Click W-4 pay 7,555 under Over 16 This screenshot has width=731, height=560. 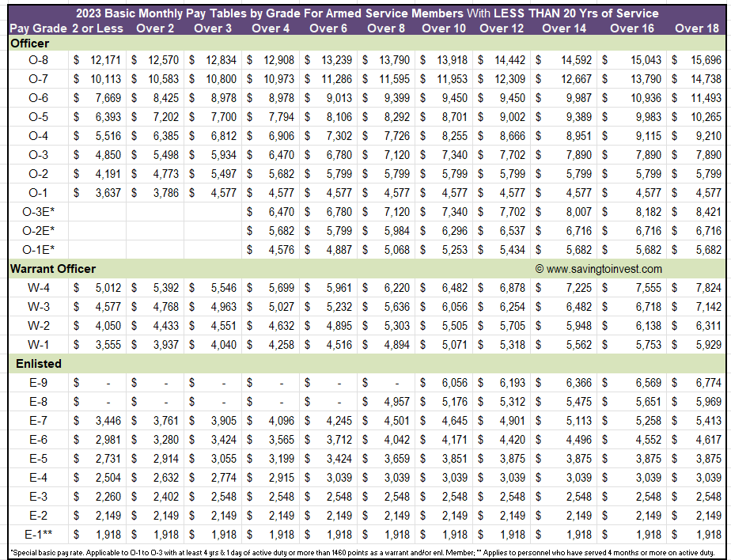click(x=649, y=288)
